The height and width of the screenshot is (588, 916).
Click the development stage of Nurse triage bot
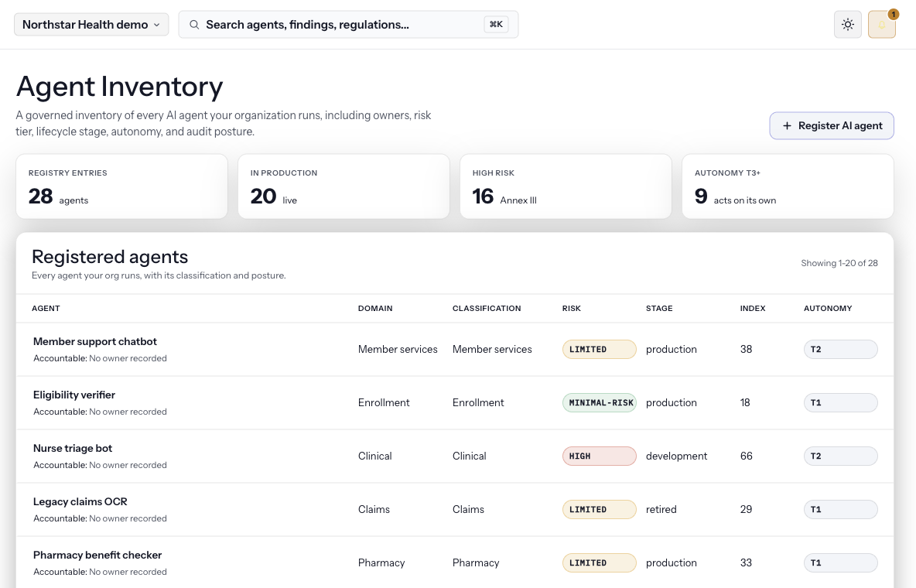[676, 456]
